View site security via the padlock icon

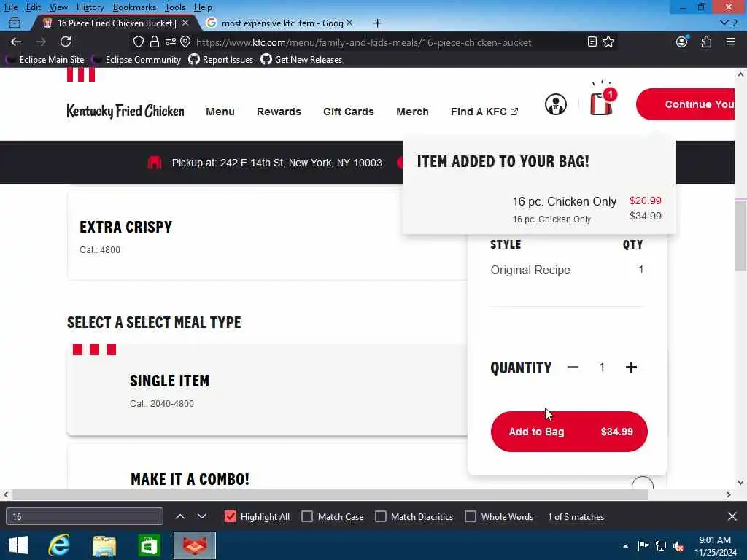pos(155,42)
